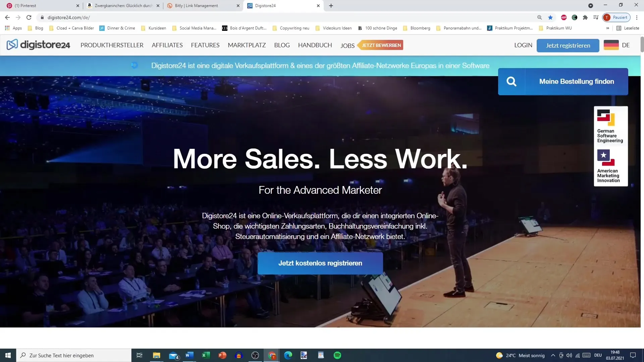
Task: Expand the FEATURES navigation dropdown
Action: (x=205, y=45)
